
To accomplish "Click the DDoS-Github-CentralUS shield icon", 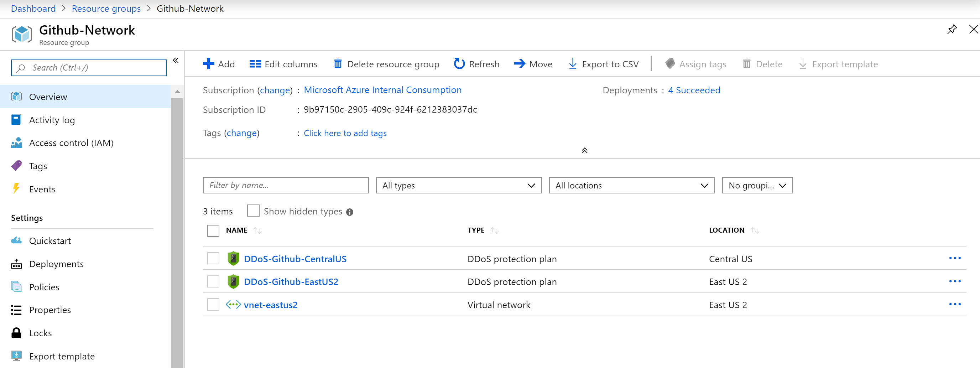I will pyautogui.click(x=233, y=258).
